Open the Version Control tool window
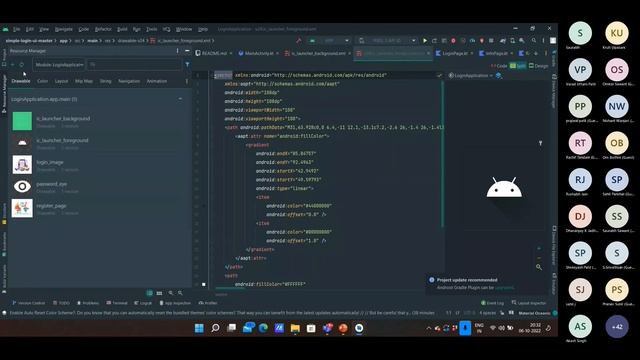This screenshot has width=640, height=360. (x=29, y=303)
